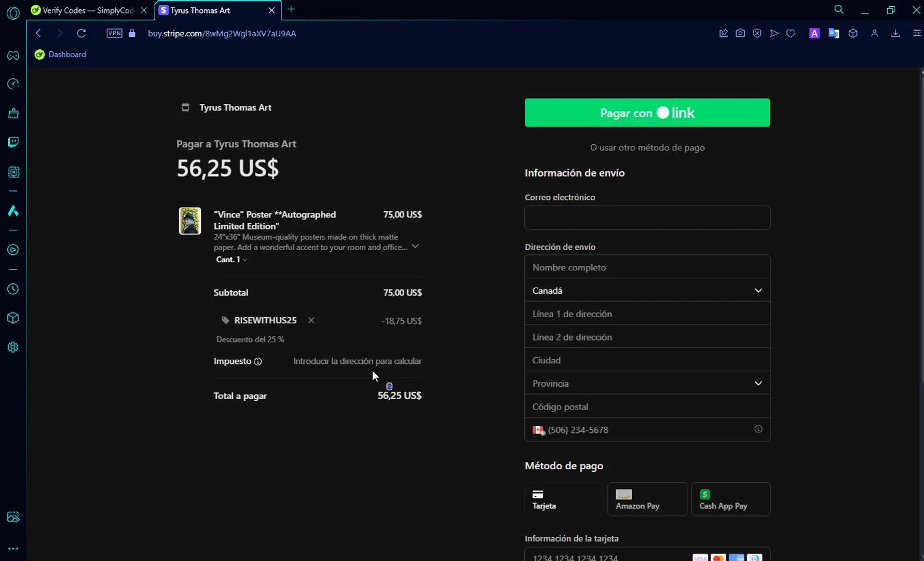Viewport: 924px width, 561px height.
Task: Focus Línea 1 de dirección field
Action: (x=647, y=314)
